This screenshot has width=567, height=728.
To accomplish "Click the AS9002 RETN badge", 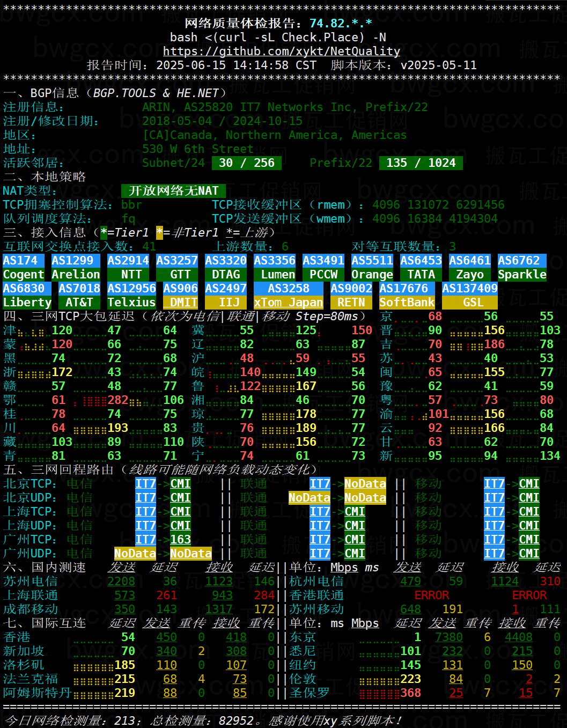I will 351,296.
